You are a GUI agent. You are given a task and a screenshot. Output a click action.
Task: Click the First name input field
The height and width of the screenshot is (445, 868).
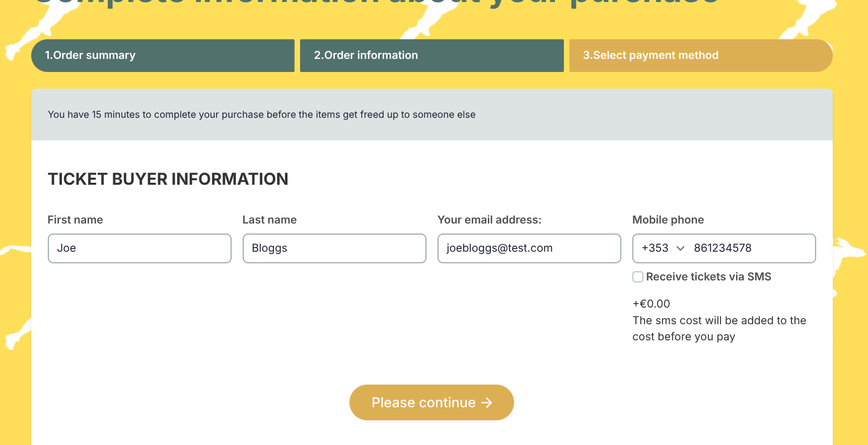click(139, 248)
